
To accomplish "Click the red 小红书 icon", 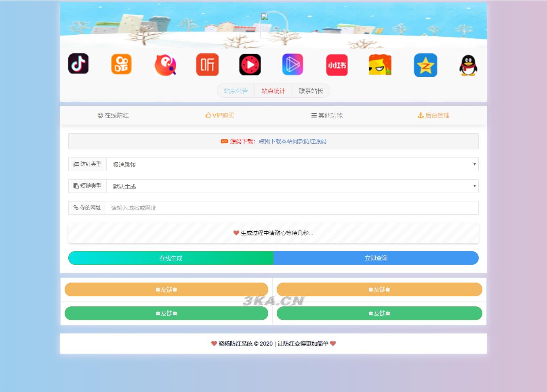I will (x=337, y=65).
